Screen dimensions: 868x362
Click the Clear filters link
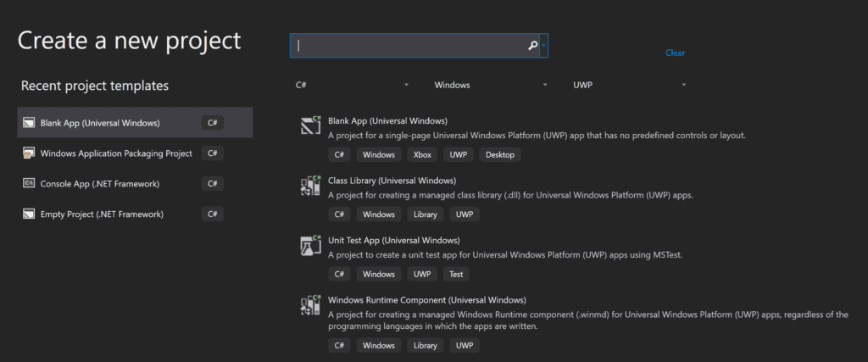(x=675, y=53)
